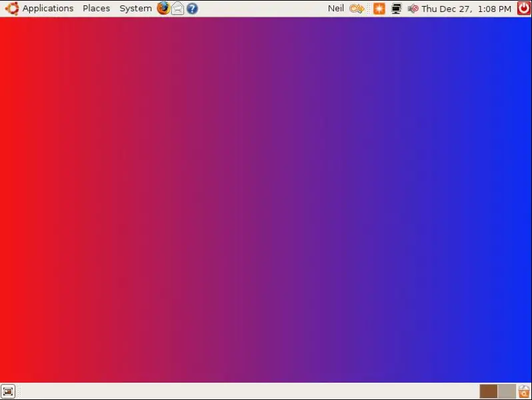Open the Help question mark launcher
The width and height of the screenshot is (532, 400).
click(x=192, y=9)
